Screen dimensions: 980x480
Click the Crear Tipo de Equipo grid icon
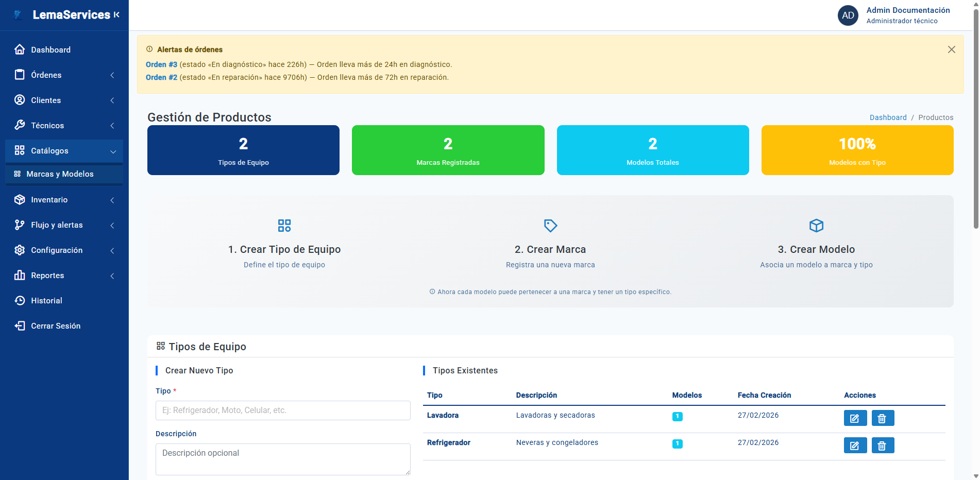[284, 226]
